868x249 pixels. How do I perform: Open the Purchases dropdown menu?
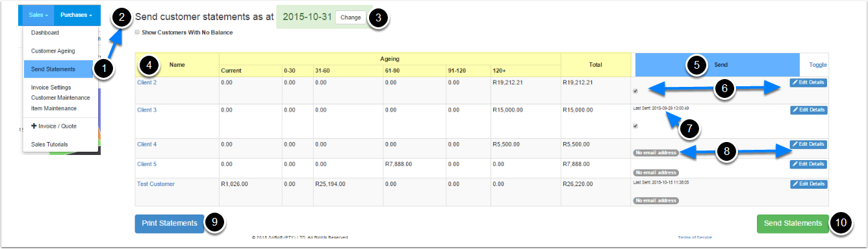[x=77, y=14]
